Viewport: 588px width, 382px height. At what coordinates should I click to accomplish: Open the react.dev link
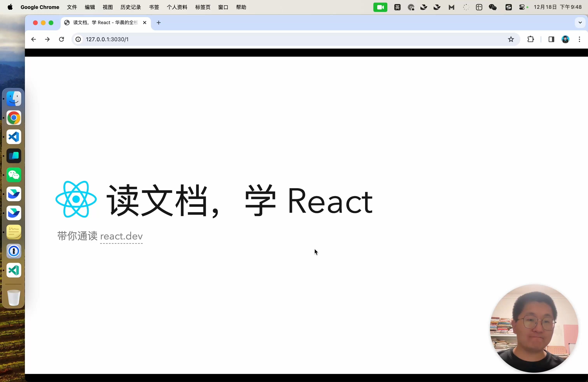[x=121, y=236]
